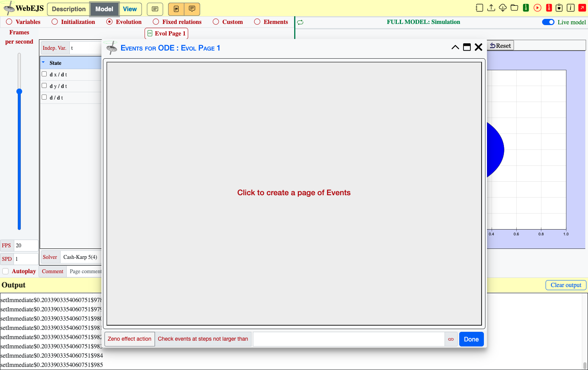Screen dimensions: 588x370
Task: Select the Fixed relations radio button
Action: [156, 22]
